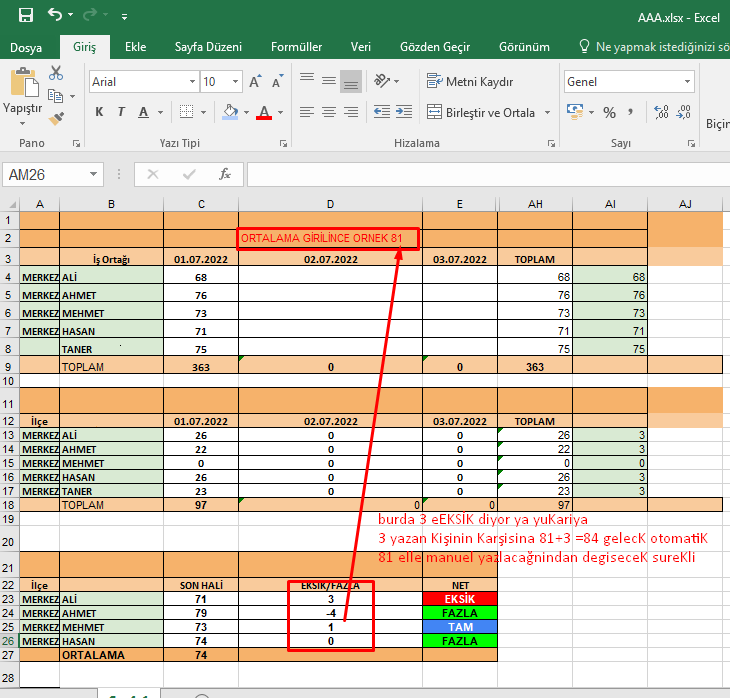
Task: Toggle underline with the A button
Action: pos(143,112)
